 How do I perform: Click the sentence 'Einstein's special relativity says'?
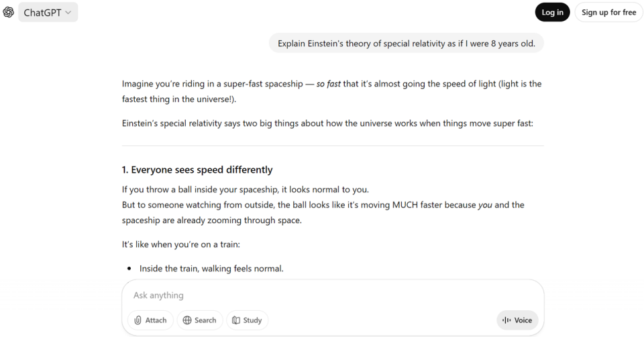pos(327,123)
